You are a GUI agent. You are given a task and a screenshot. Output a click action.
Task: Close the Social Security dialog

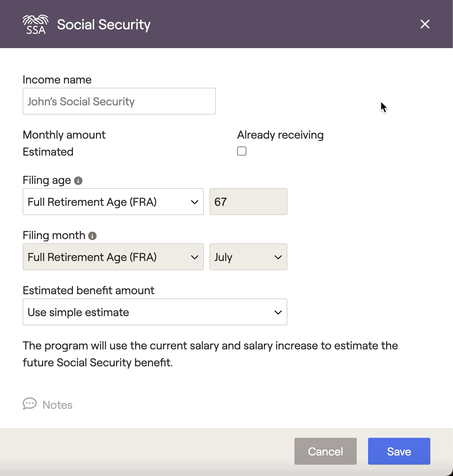point(425,24)
